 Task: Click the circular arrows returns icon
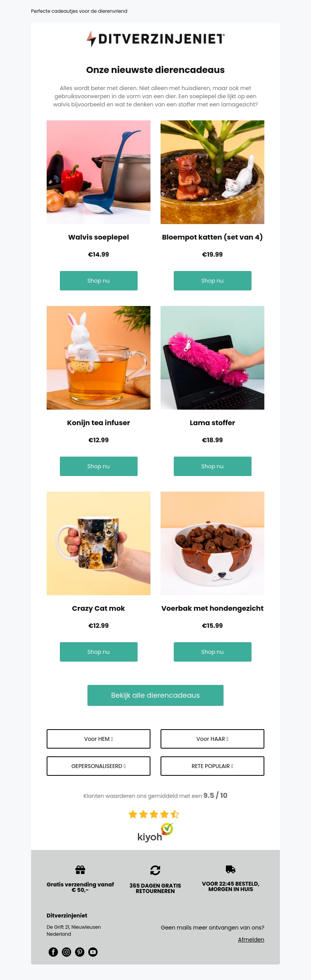pos(155,870)
